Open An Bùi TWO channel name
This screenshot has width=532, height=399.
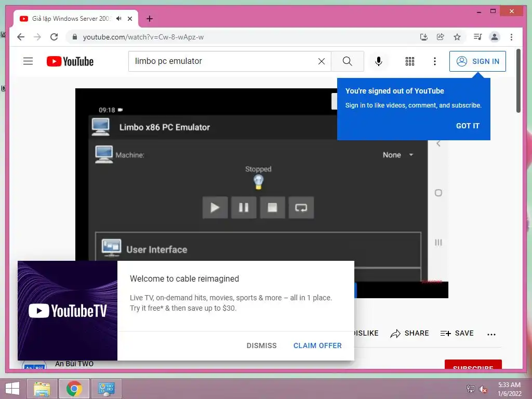tap(74, 364)
